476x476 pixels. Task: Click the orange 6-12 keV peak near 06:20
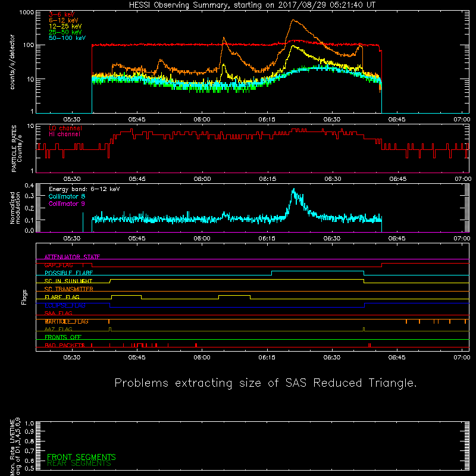[x=293, y=20]
